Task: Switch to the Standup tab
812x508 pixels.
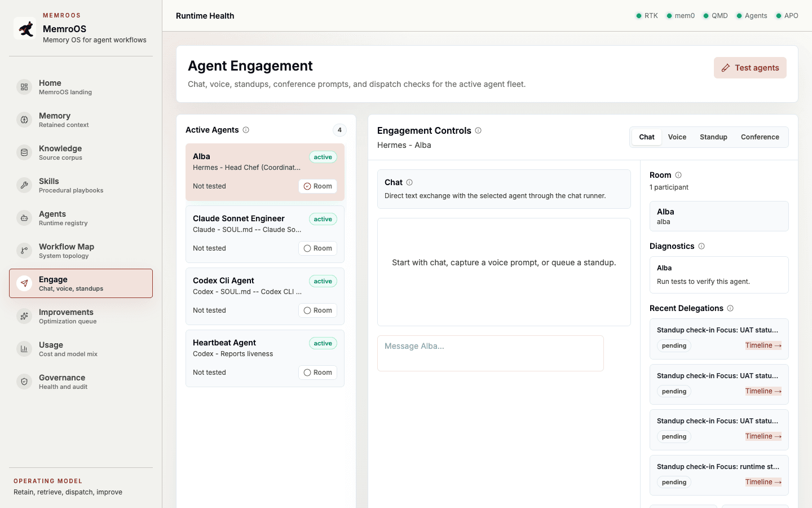Action: click(713, 137)
